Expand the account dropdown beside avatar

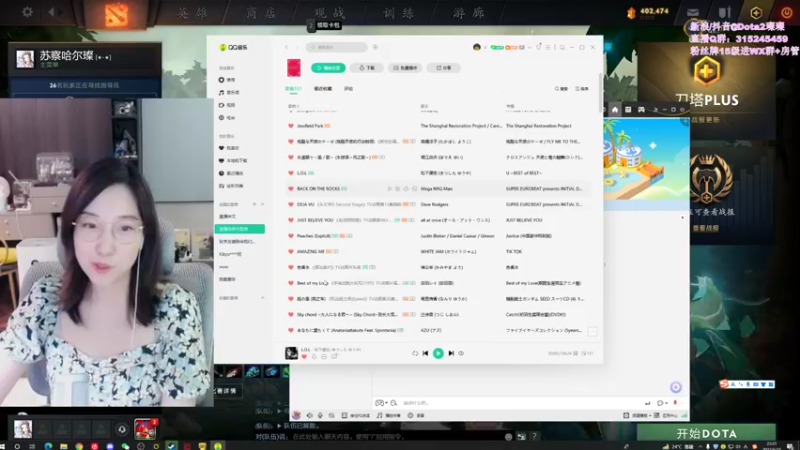[485, 47]
